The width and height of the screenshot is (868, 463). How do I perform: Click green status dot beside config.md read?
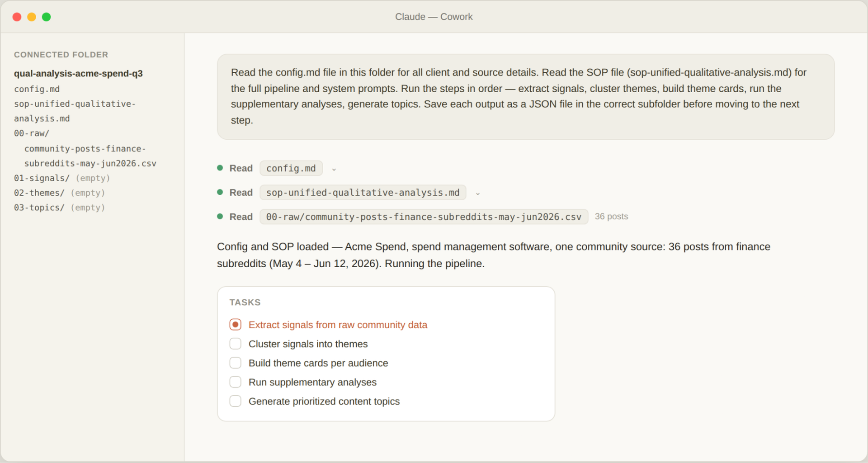(x=220, y=168)
